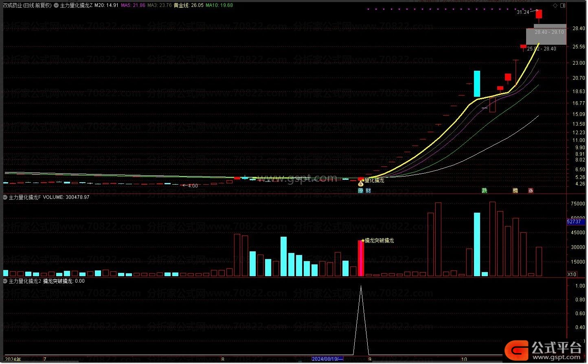Screen dimensions: 588x364
Task: Click the 量化擒龙 signal label on chart
Action: click(x=374, y=180)
